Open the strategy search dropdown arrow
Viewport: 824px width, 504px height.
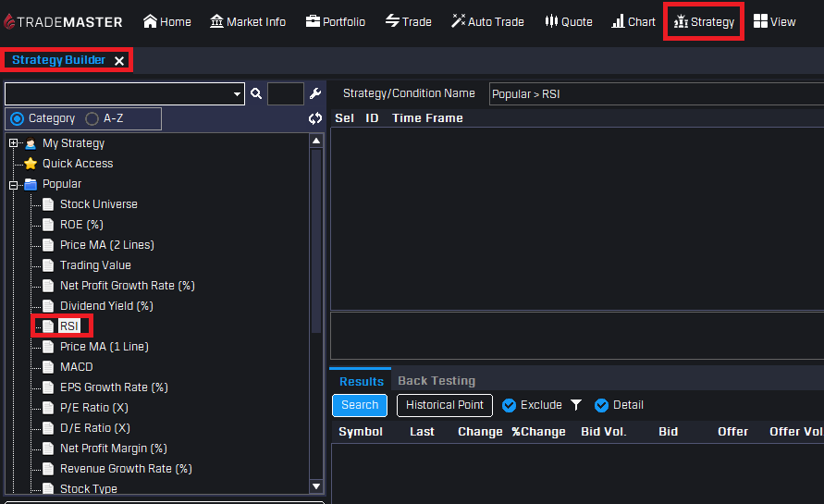(237, 94)
